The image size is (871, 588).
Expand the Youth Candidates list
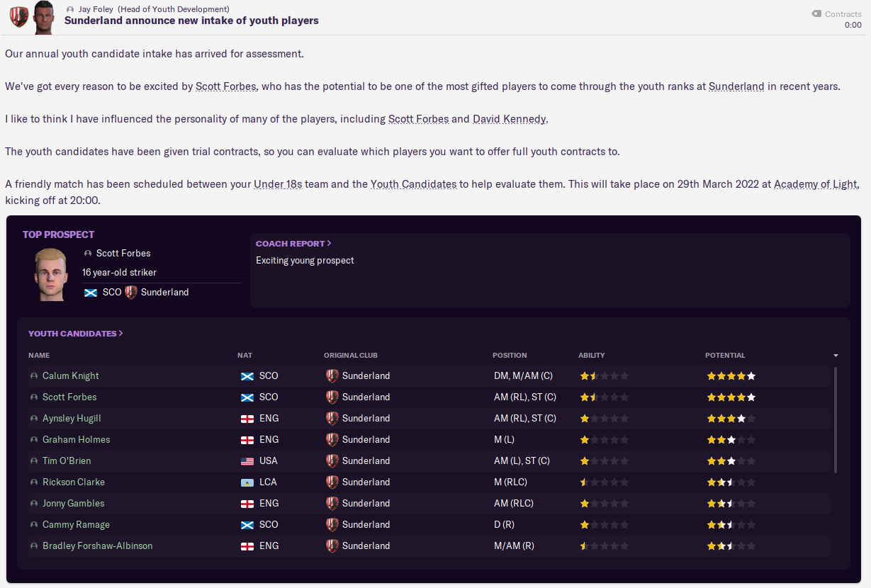tap(76, 334)
